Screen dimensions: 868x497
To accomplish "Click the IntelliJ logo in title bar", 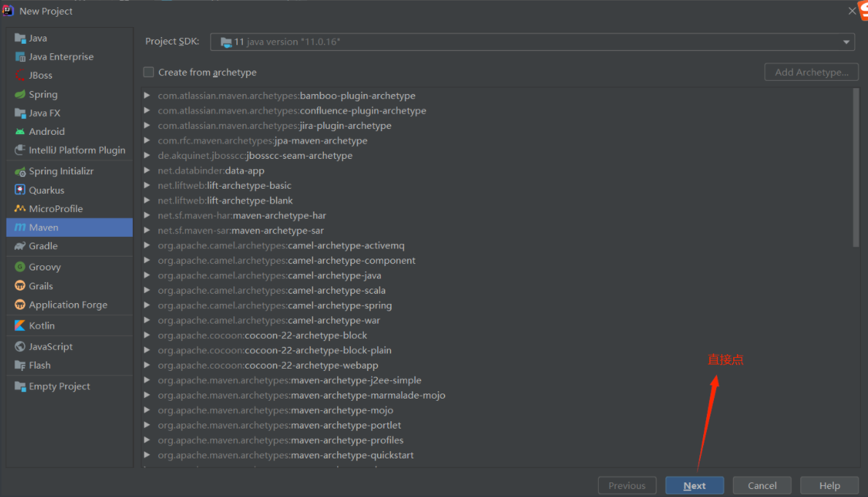I will 8,11.
